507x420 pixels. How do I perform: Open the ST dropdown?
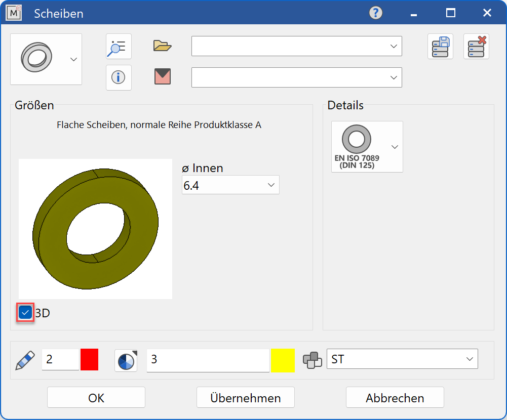402,359
